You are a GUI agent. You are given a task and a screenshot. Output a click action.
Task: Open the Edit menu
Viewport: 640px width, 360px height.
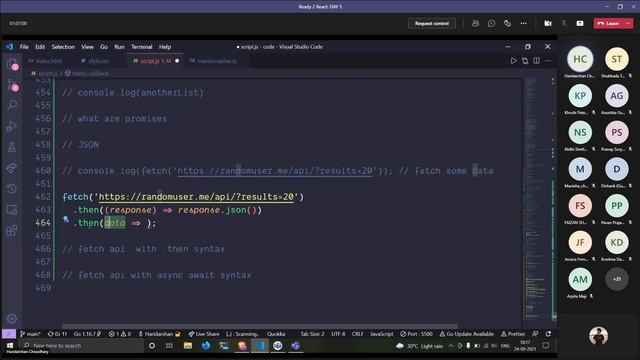40,47
